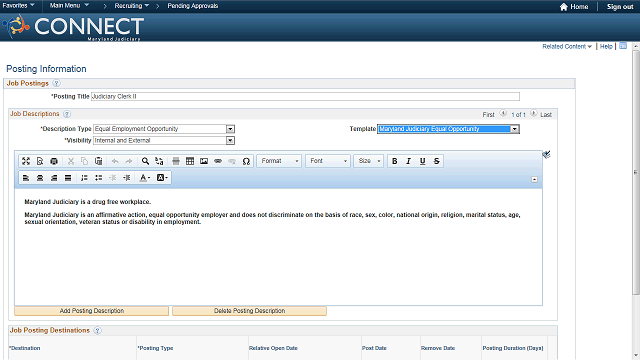Open the Template dropdown

(515, 129)
